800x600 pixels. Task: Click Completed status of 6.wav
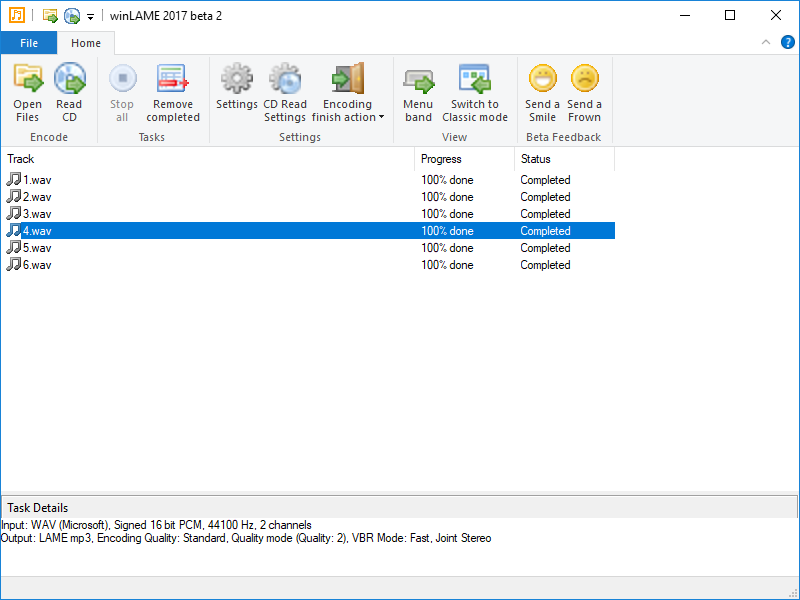click(545, 265)
